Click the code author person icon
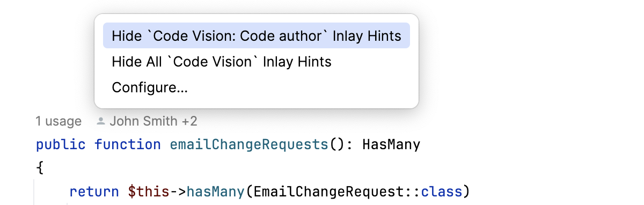 pos(100,122)
